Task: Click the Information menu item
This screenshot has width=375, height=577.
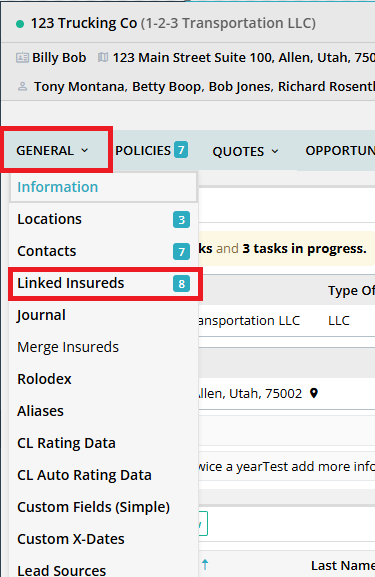Action: pyautogui.click(x=58, y=187)
